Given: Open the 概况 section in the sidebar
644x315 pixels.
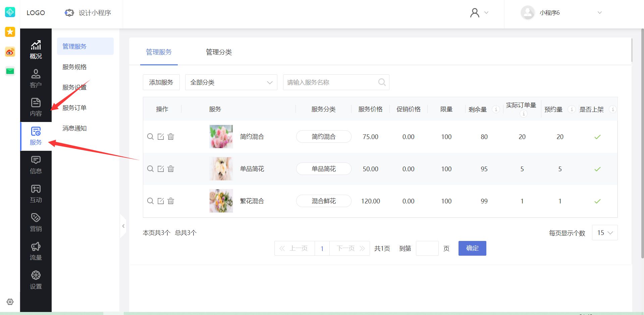Looking at the screenshot, I should pyautogui.click(x=36, y=50).
